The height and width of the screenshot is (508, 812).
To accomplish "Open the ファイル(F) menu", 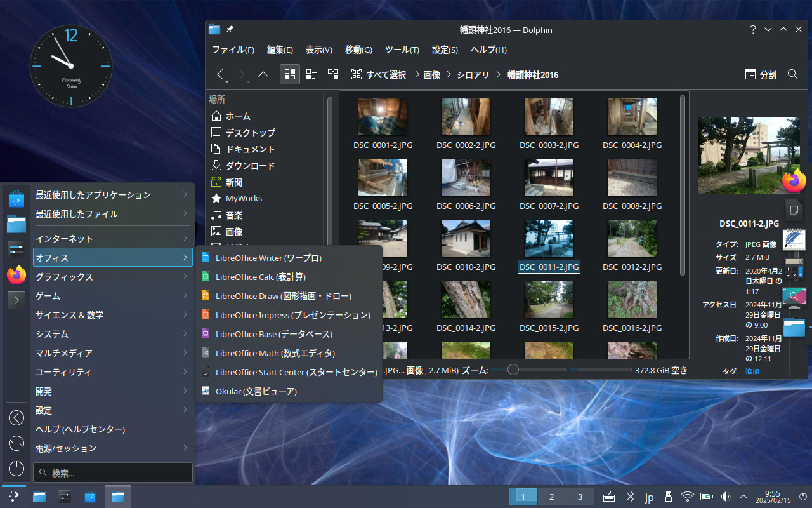I will tap(233, 50).
